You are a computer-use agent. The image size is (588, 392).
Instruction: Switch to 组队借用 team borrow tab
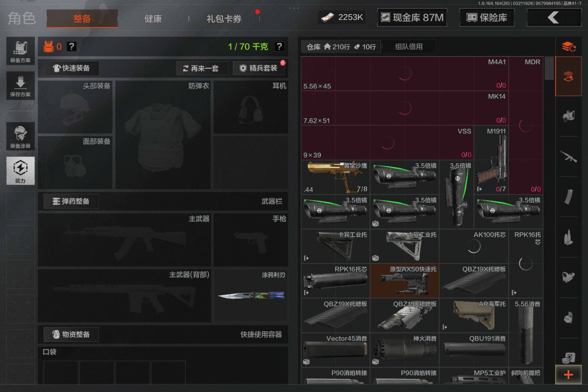(x=409, y=47)
